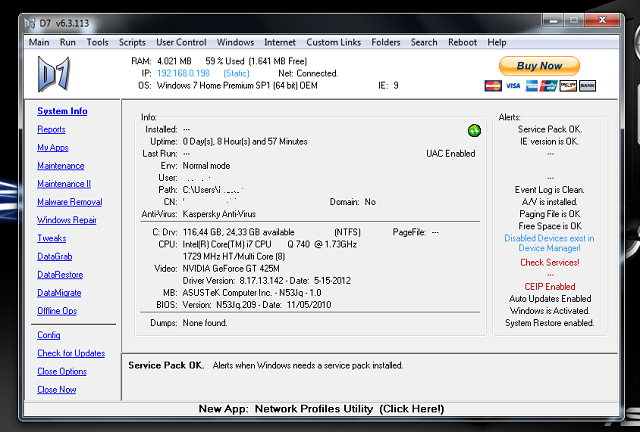Open the Help menu
The height and width of the screenshot is (432, 640).
click(x=496, y=42)
